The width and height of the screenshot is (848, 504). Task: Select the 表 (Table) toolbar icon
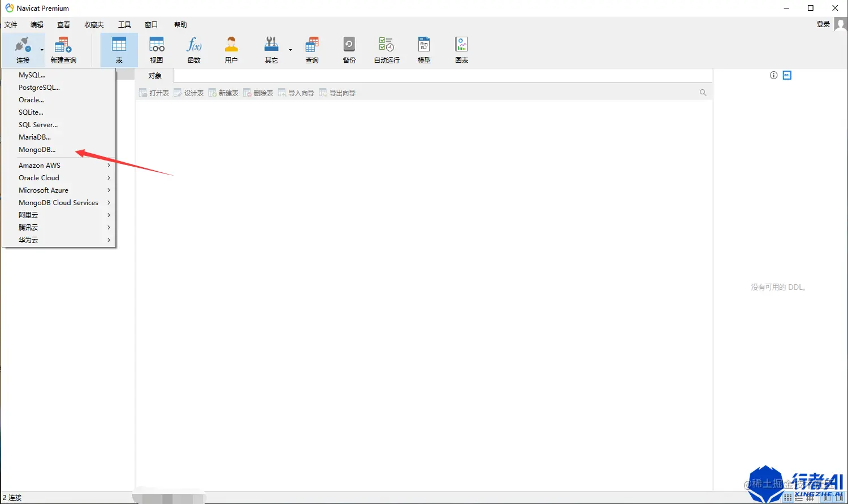(x=119, y=45)
